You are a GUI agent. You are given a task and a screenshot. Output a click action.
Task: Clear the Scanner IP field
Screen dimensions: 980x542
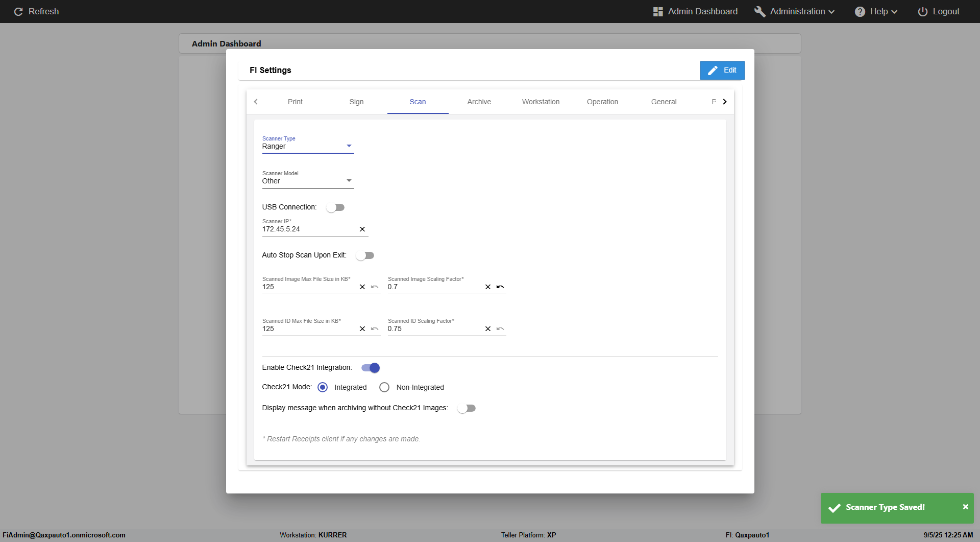(362, 229)
